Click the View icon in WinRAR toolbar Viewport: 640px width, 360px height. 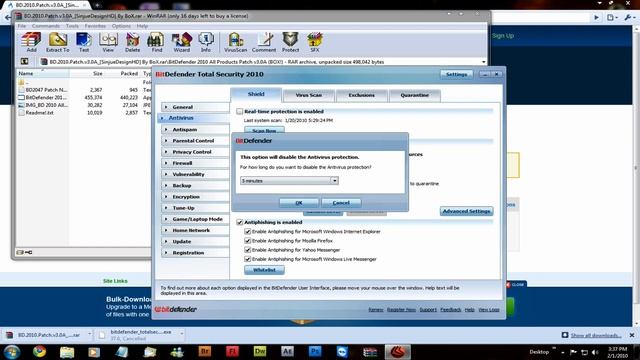[x=108, y=42]
